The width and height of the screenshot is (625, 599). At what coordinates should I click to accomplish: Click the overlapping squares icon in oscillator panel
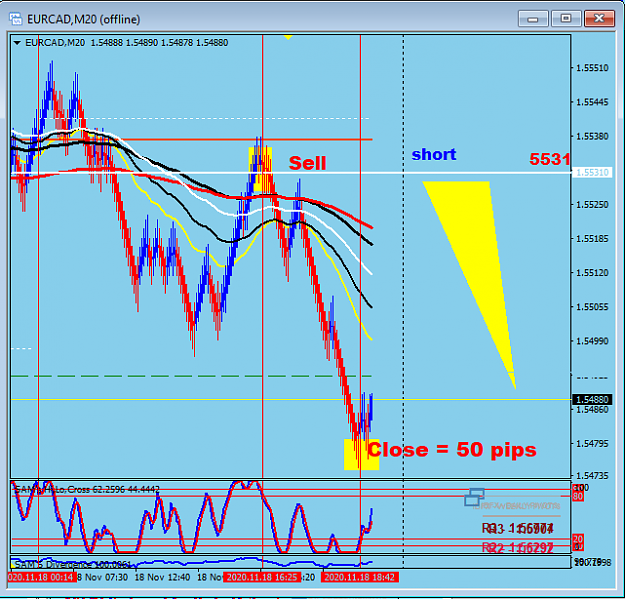click(x=474, y=497)
